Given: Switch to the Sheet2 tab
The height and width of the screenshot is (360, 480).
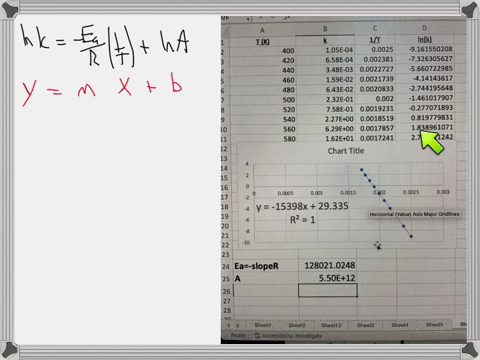Looking at the screenshot, I should 297,325.
